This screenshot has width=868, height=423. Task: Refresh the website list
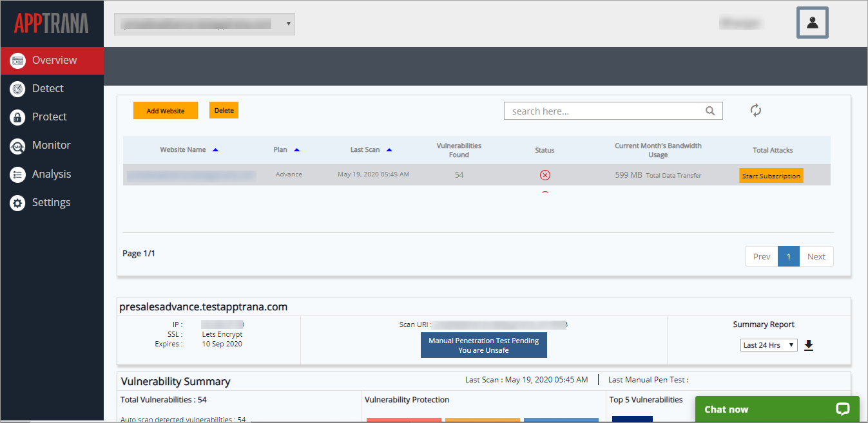[756, 111]
